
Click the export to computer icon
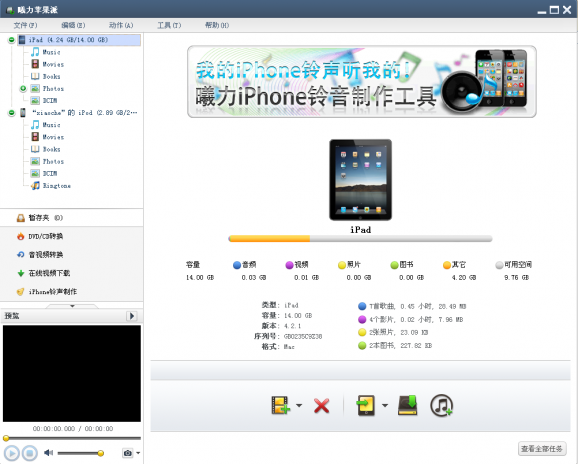tap(408, 405)
